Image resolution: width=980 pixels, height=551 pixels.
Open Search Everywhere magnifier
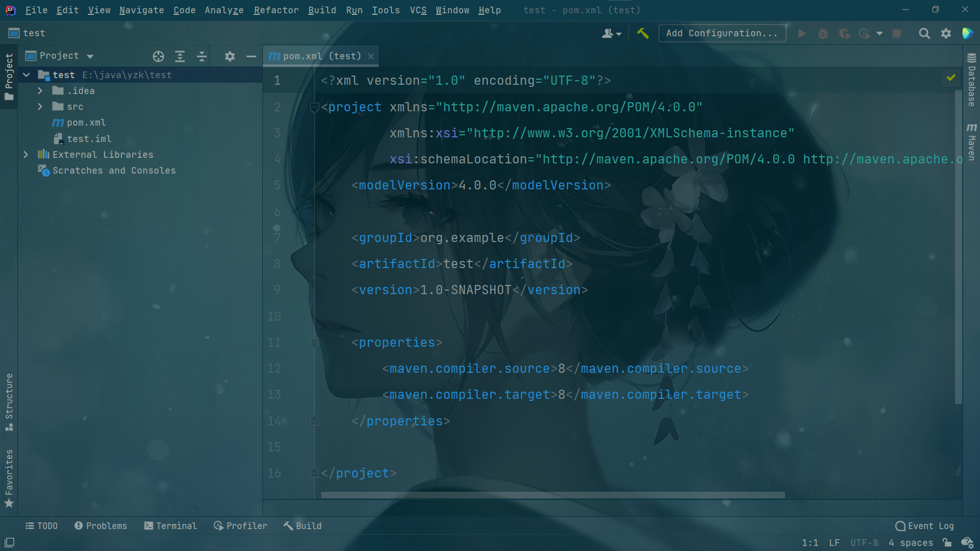924,33
